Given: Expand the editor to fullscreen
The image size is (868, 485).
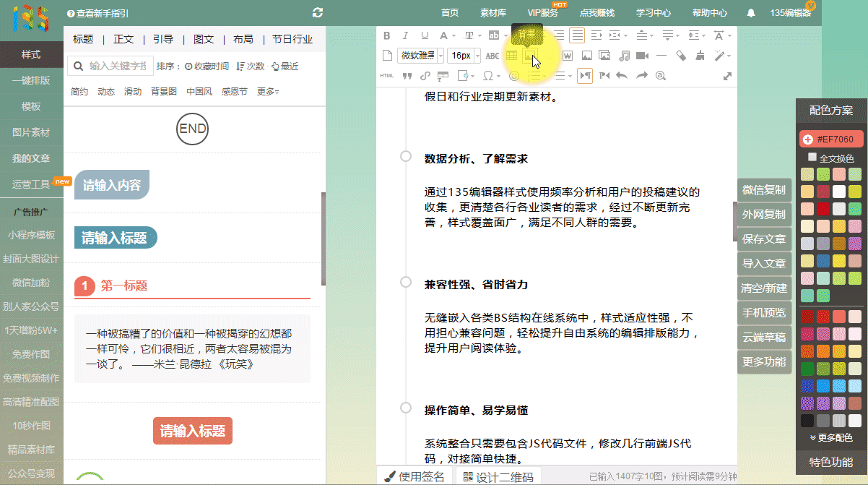Looking at the screenshot, I should point(727,76).
